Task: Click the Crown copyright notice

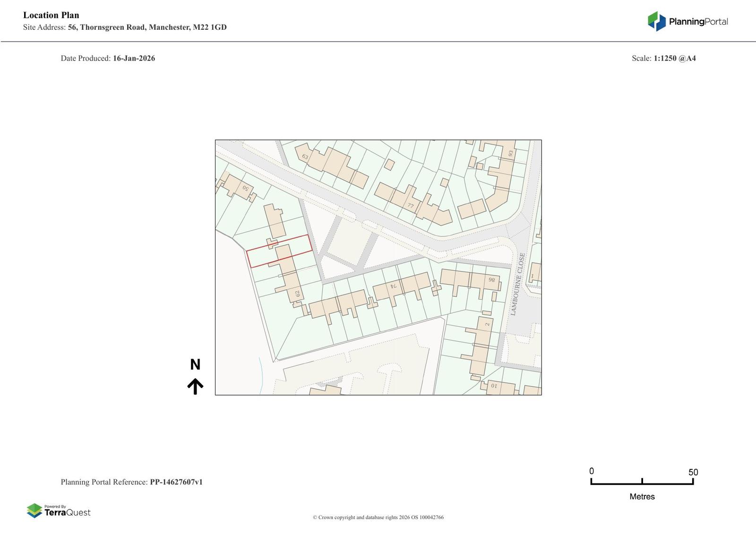Action: [x=378, y=517]
